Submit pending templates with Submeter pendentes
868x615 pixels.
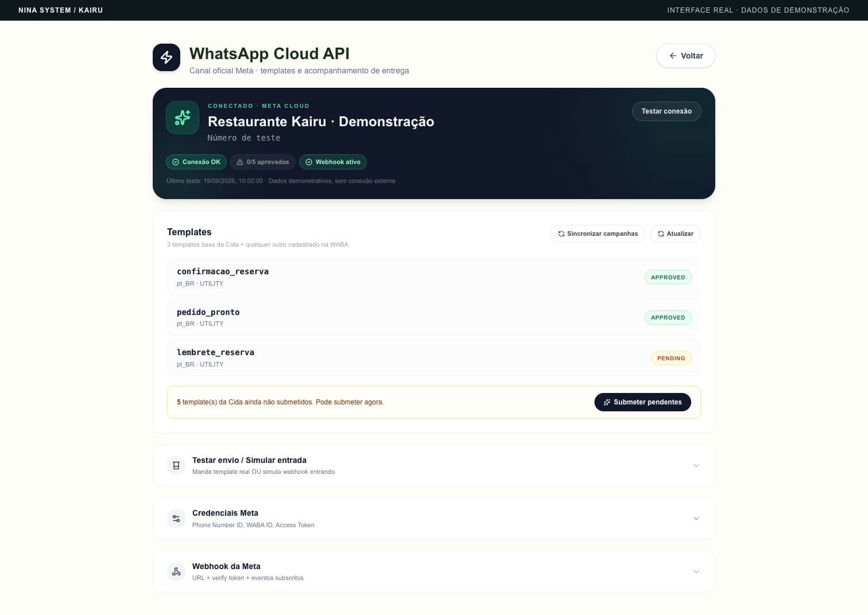coord(642,402)
